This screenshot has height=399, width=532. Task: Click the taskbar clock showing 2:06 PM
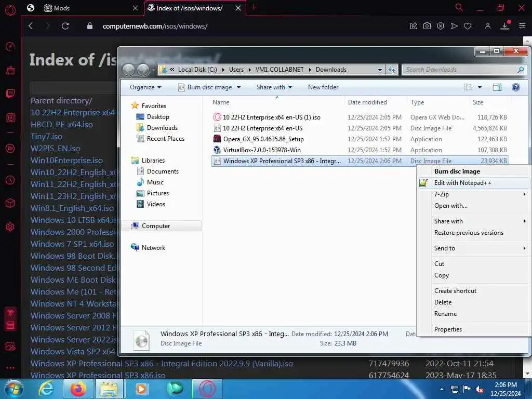pyautogui.click(x=506, y=389)
